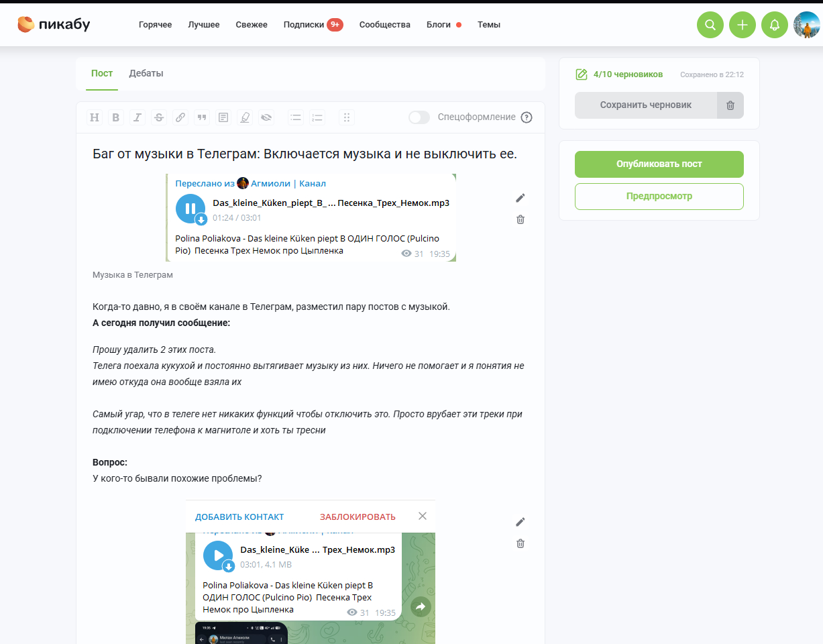Open search with green magnifier icon
The width and height of the screenshot is (823, 644).
click(710, 25)
